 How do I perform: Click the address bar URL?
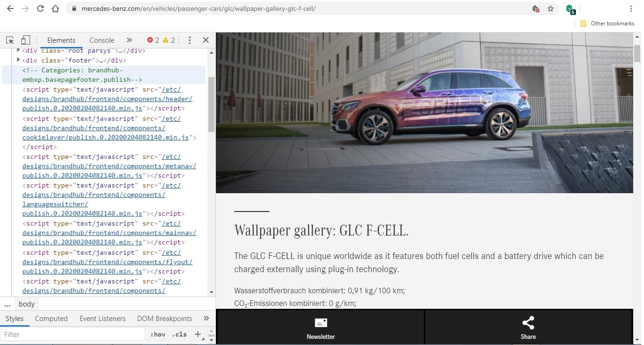click(x=199, y=8)
